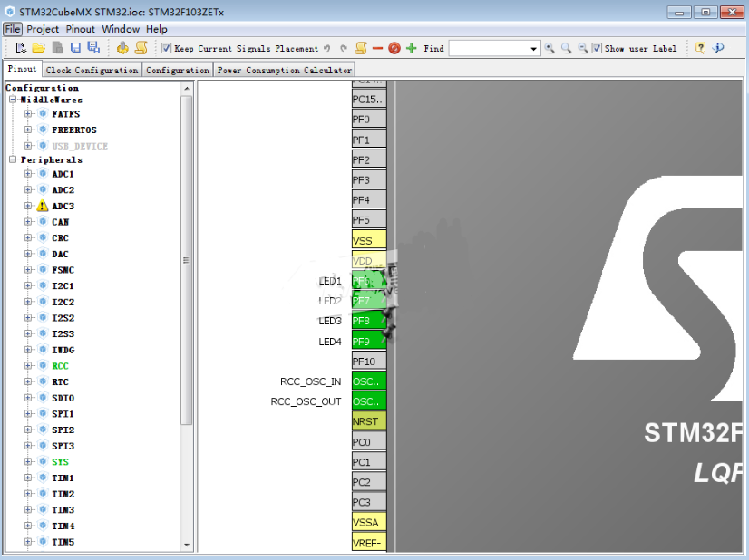The image size is (749, 560).
Task: Select green PF8 pin labeled LED3
Action: click(x=369, y=321)
